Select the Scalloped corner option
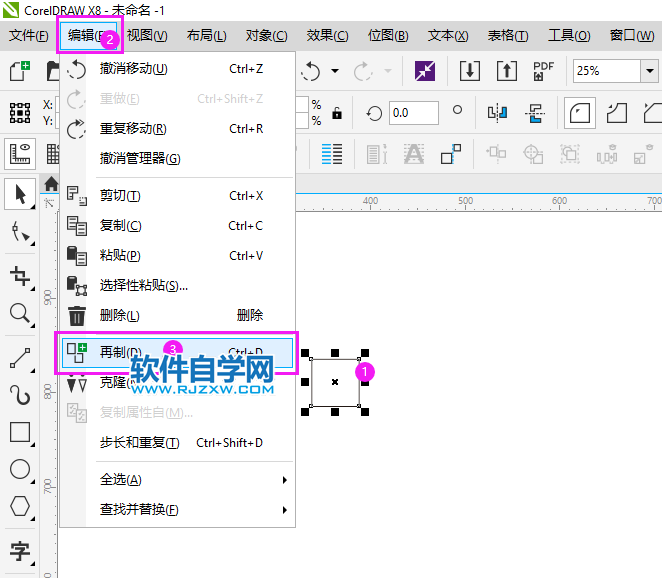Viewport: 662px width, 578px height. tap(617, 113)
